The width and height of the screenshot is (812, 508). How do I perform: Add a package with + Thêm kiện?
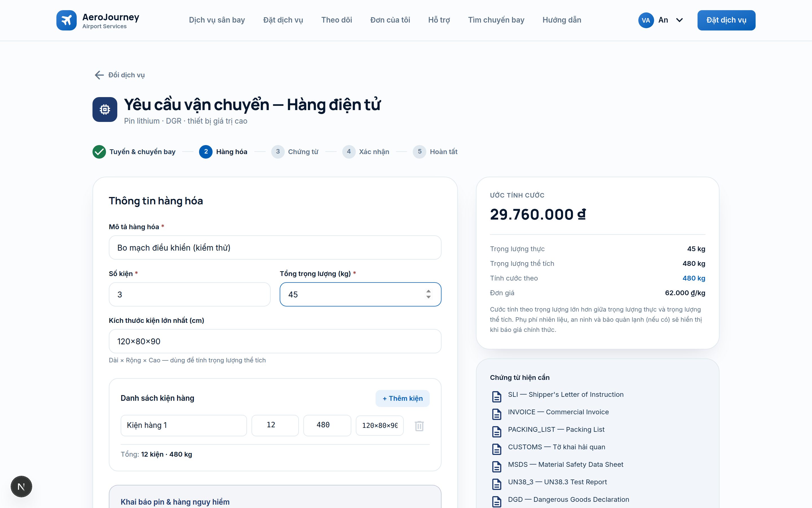pyautogui.click(x=403, y=398)
